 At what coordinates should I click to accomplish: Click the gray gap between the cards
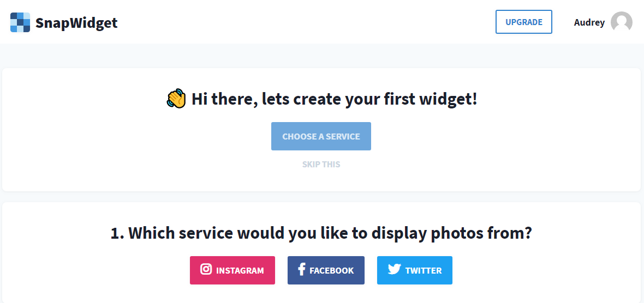(x=321, y=196)
